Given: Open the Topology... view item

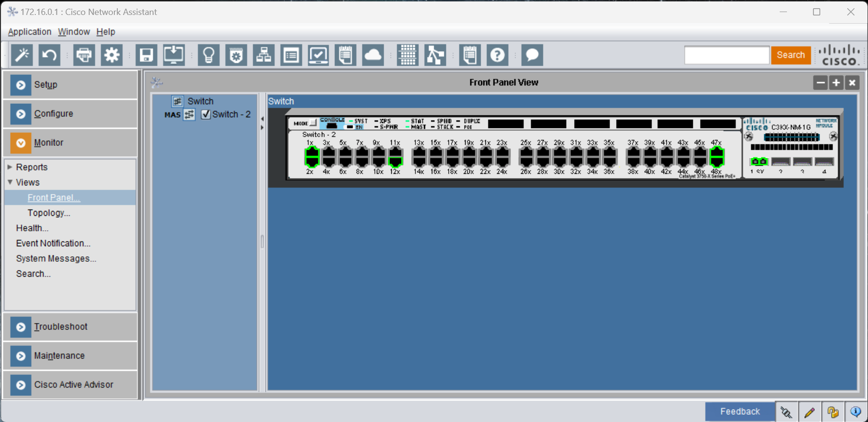Looking at the screenshot, I should tap(49, 213).
